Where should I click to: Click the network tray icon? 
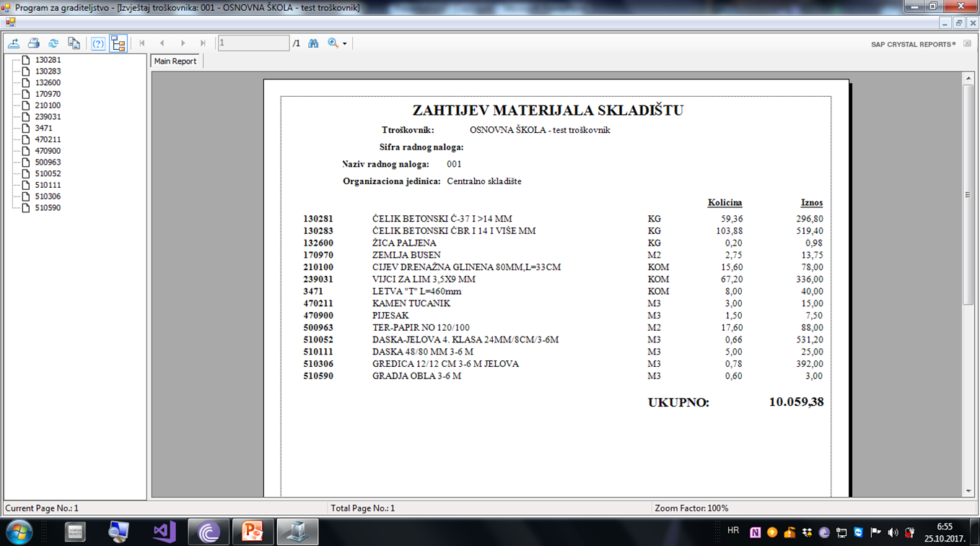click(841, 533)
